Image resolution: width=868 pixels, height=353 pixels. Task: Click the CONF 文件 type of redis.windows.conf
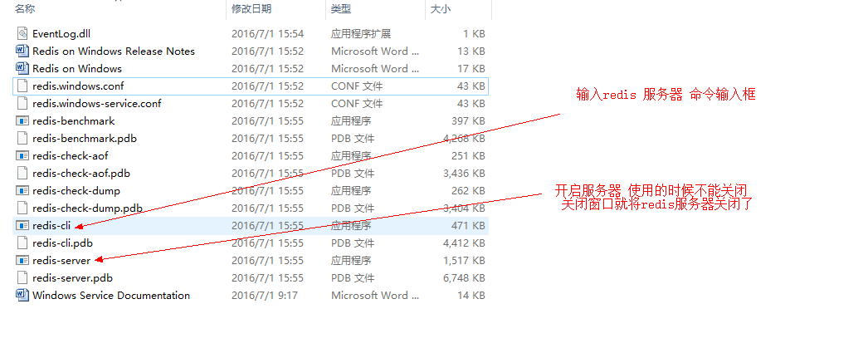coord(357,86)
